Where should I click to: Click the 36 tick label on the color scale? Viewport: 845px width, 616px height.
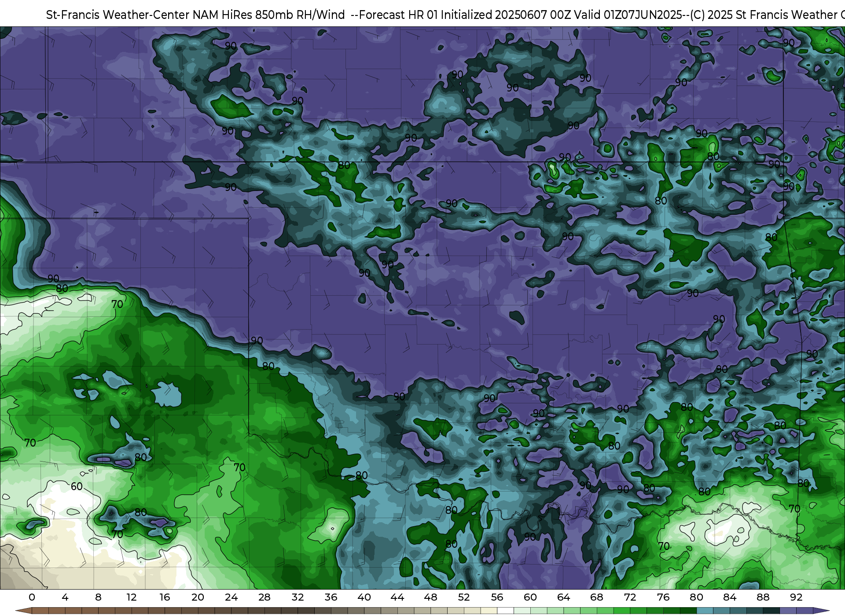point(331,597)
